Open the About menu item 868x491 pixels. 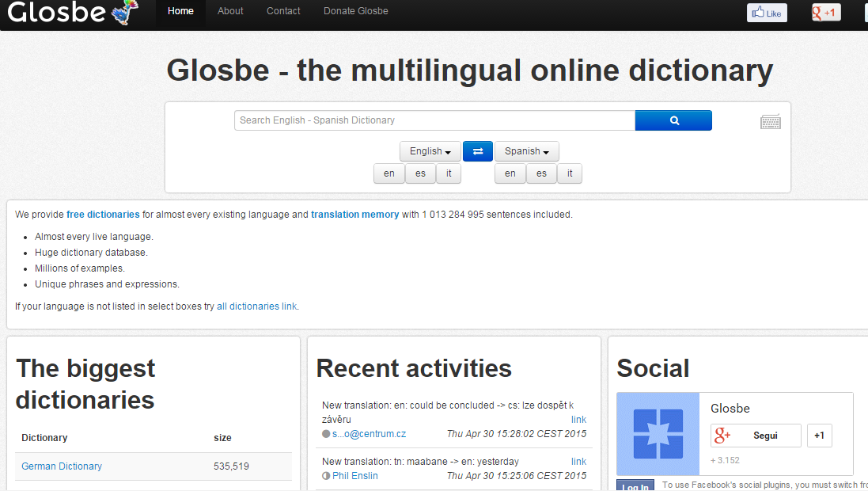point(230,11)
